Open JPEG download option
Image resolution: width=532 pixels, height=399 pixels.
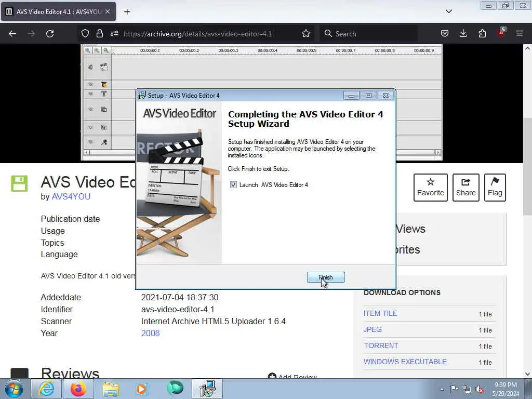[373, 329]
